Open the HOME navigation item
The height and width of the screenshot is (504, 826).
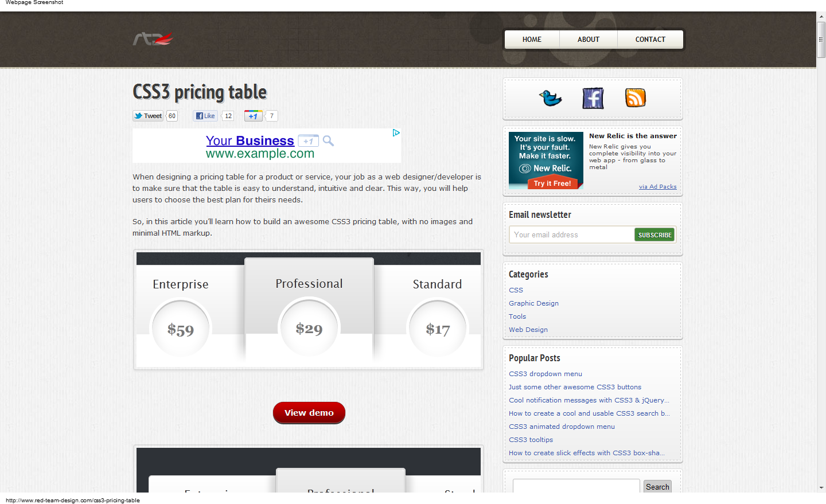532,40
